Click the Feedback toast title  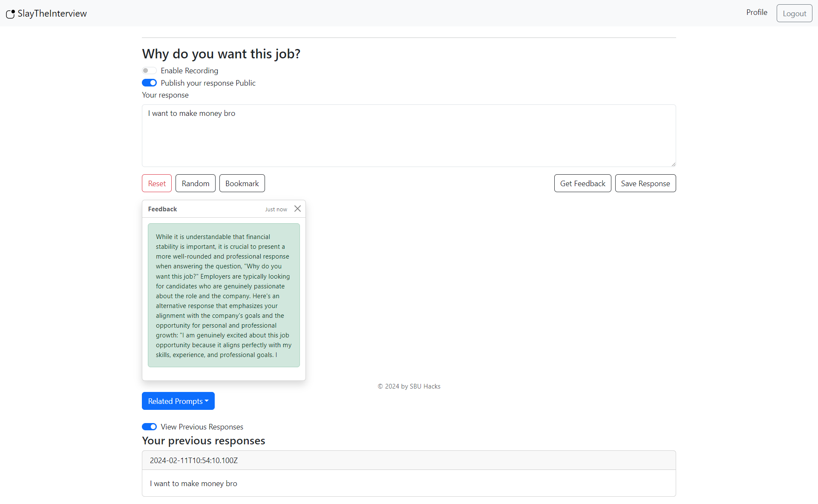point(162,209)
